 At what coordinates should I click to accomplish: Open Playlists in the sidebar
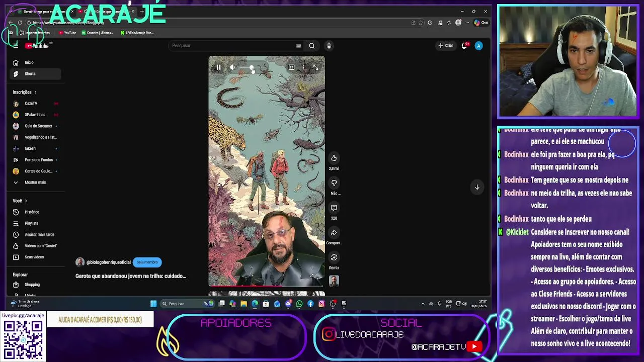coord(35,223)
